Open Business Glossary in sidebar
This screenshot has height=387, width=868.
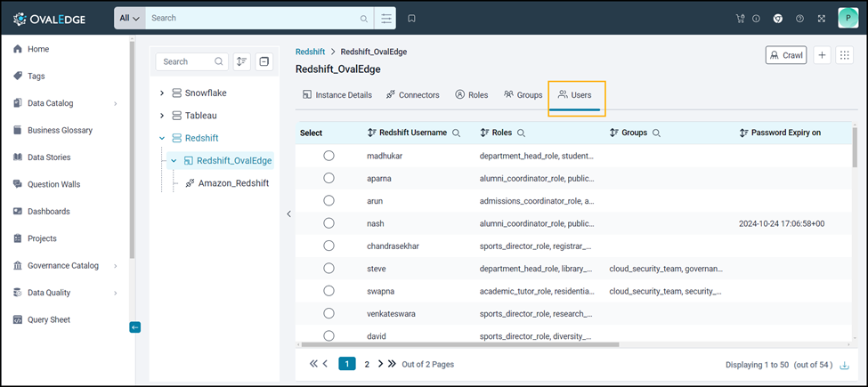tap(53, 131)
